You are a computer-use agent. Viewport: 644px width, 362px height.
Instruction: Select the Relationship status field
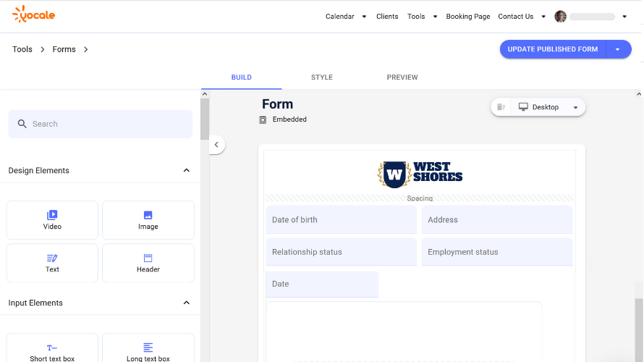(342, 252)
